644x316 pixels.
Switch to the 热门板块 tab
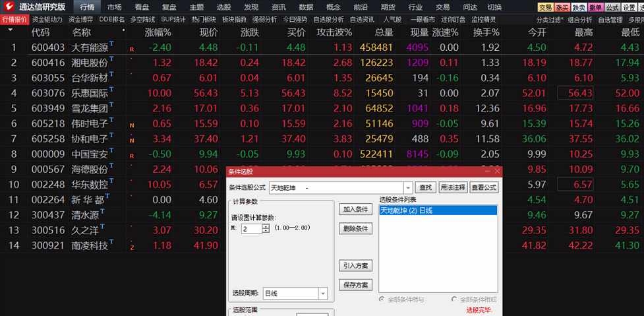pyautogui.click(x=204, y=19)
